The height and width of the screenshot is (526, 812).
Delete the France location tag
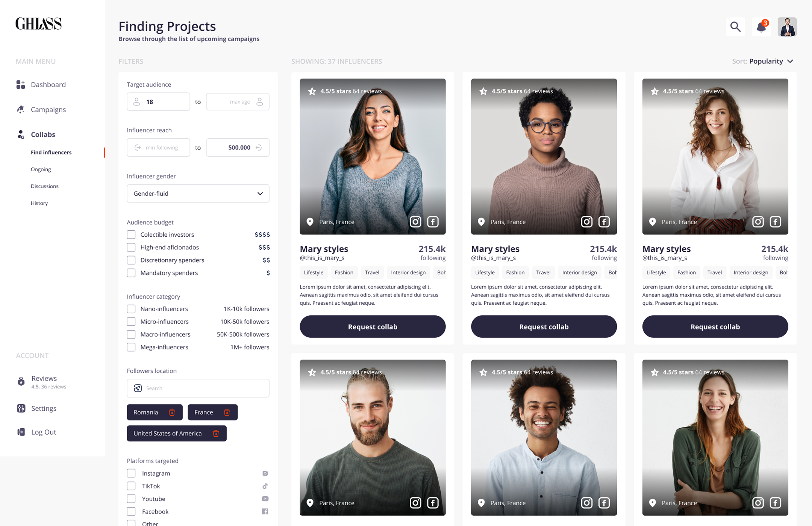pyautogui.click(x=227, y=412)
